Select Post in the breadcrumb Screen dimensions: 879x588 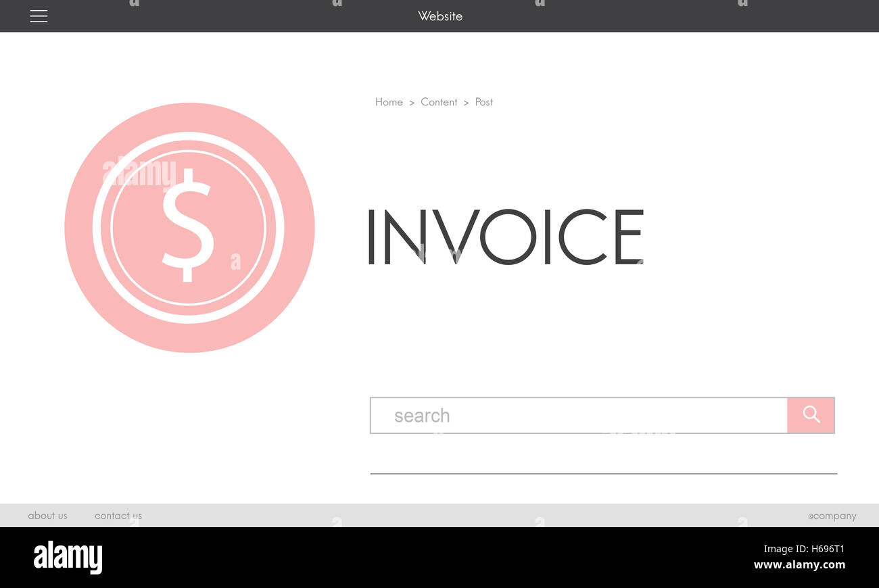pyautogui.click(x=484, y=102)
